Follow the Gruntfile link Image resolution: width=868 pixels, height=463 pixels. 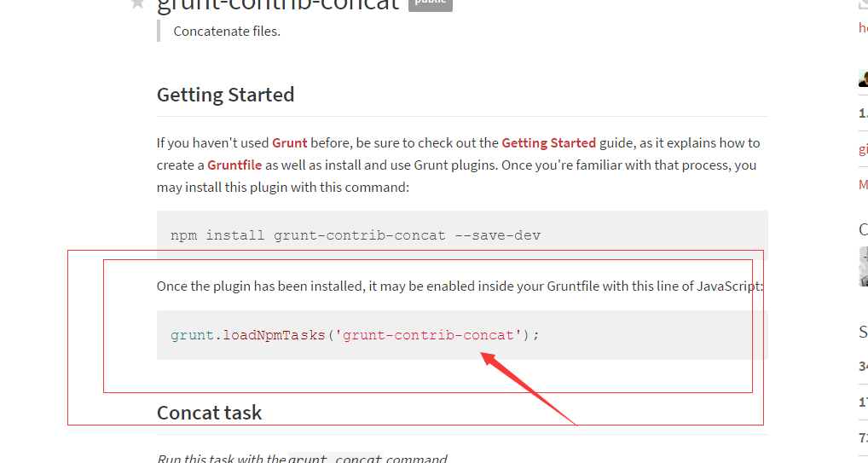point(234,165)
